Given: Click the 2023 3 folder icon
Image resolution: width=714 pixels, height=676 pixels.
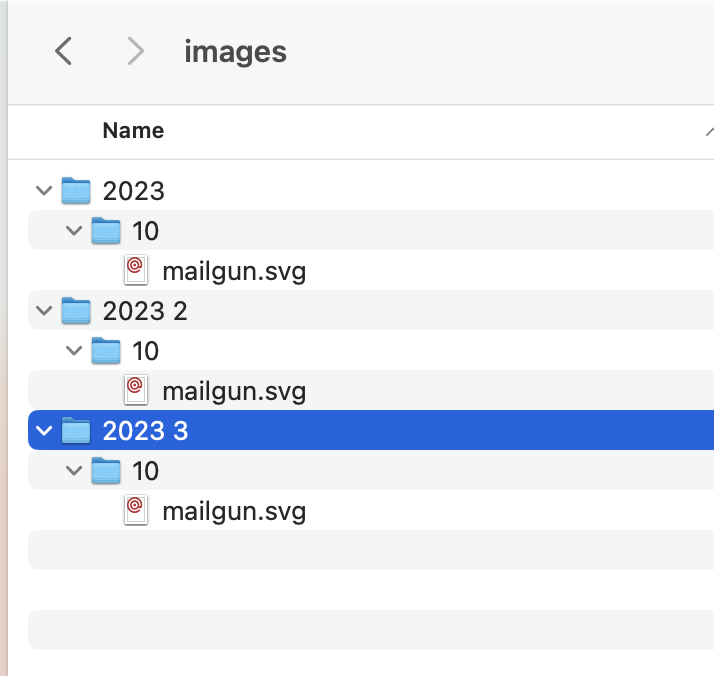Looking at the screenshot, I should pyautogui.click(x=76, y=430).
